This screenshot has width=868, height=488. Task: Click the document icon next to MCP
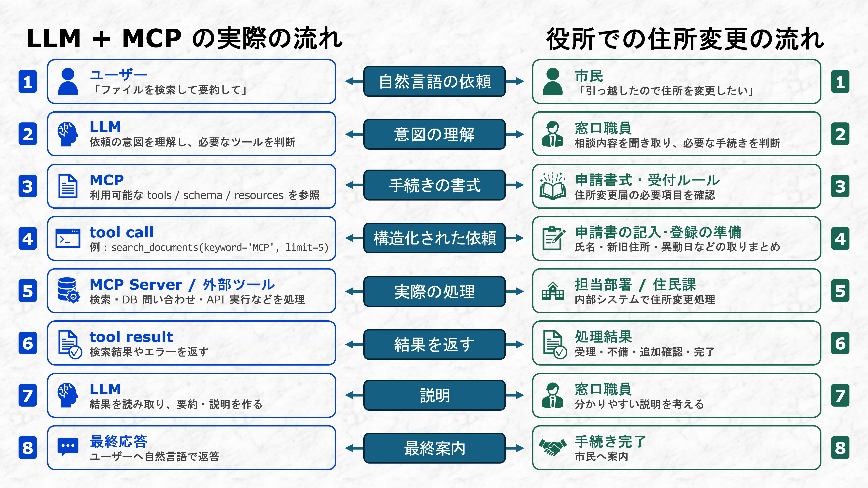pos(68,186)
